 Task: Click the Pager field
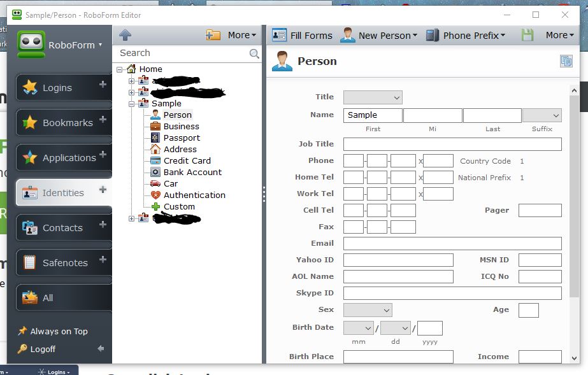coord(540,211)
